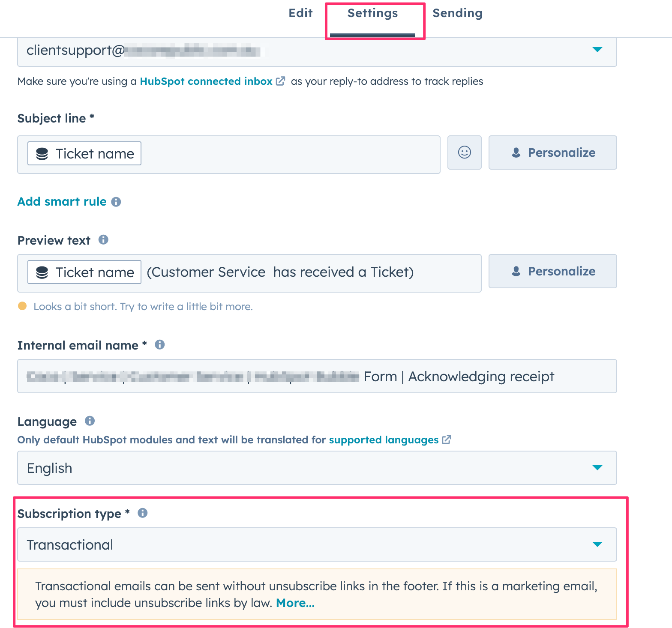
Task: Click the Language info icon
Action: coord(90,421)
